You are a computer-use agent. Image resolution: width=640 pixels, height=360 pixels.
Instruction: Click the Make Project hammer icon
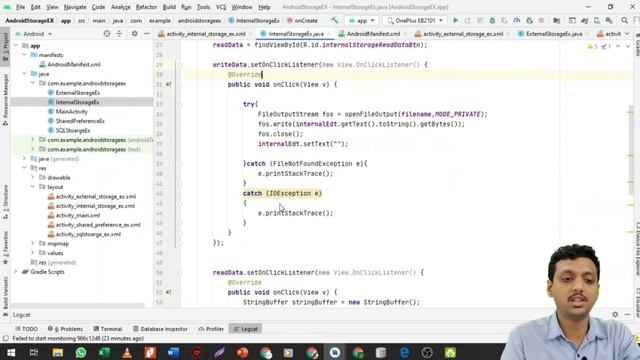(335, 20)
